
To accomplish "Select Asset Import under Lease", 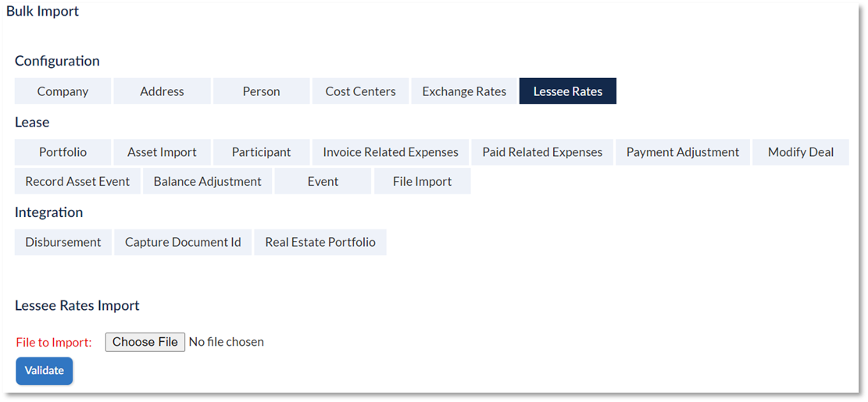I will (x=162, y=152).
